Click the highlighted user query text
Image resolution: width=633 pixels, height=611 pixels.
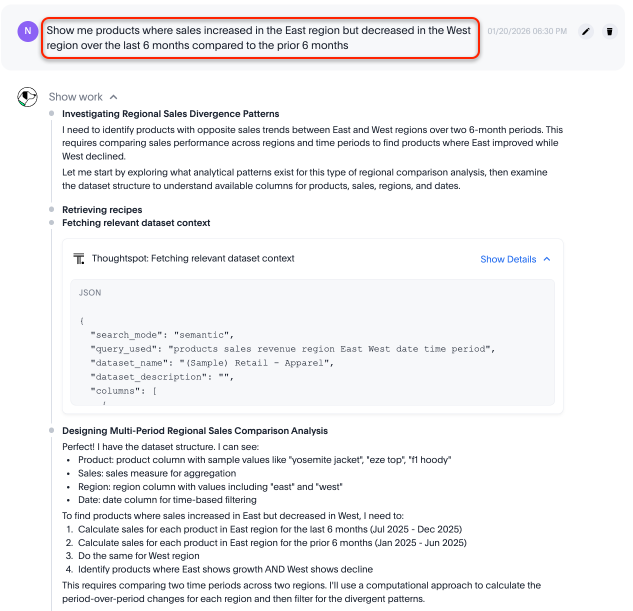[x=260, y=38]
